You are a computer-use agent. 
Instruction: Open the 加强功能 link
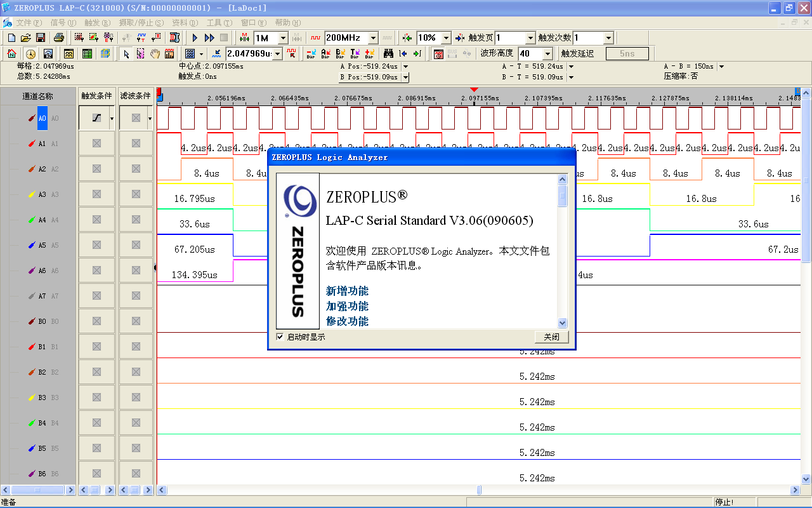347,306
